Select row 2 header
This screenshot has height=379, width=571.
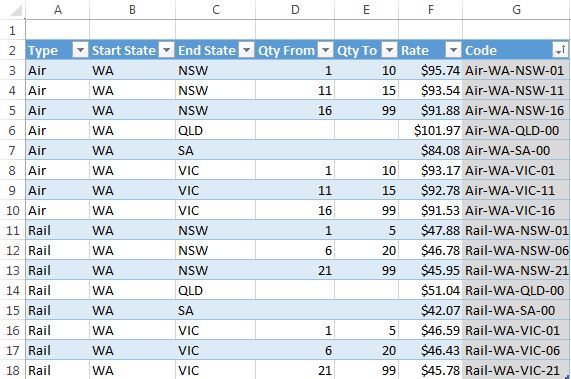(x=12, y=50)
